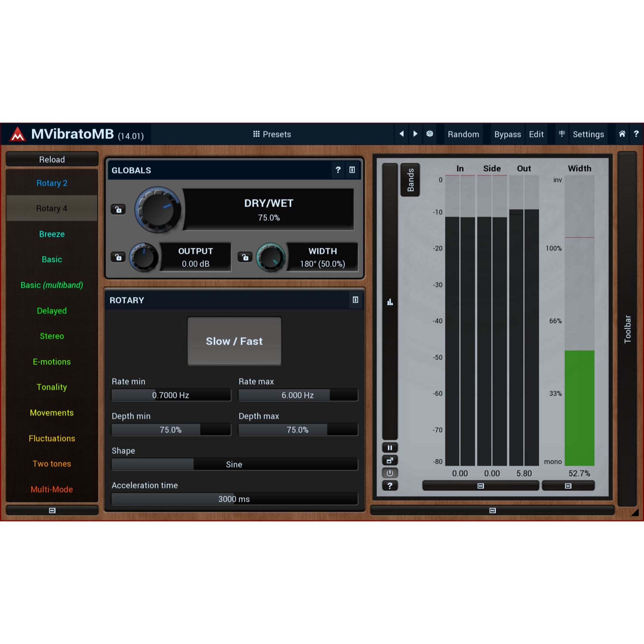Open the title bar help question mark
This screenshot has width=644, height=644.
[636, 134]
